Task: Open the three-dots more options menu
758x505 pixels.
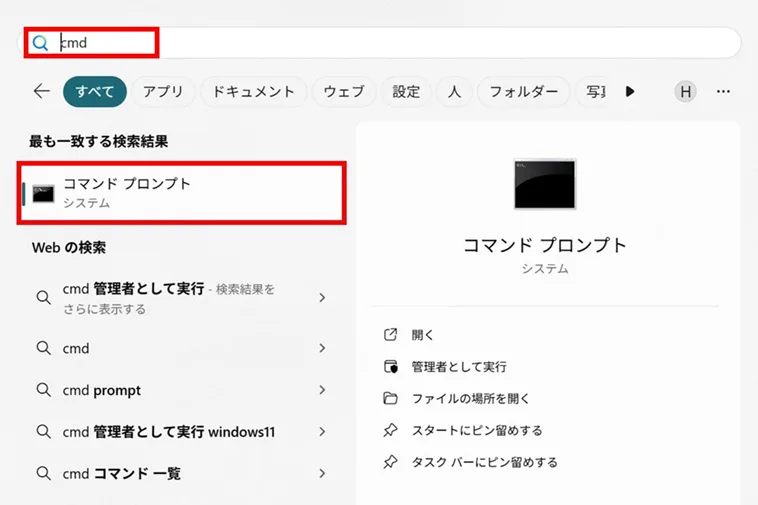Action: coord(723,91)
